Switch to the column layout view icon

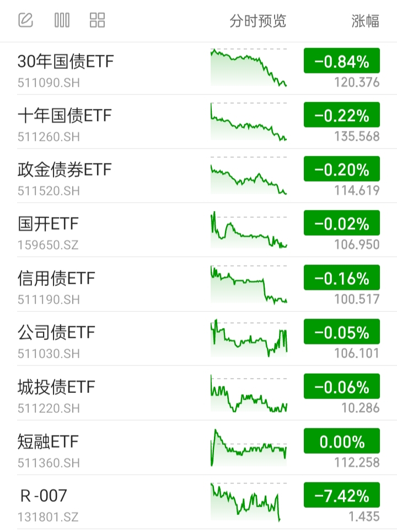[x=62, y=20]
